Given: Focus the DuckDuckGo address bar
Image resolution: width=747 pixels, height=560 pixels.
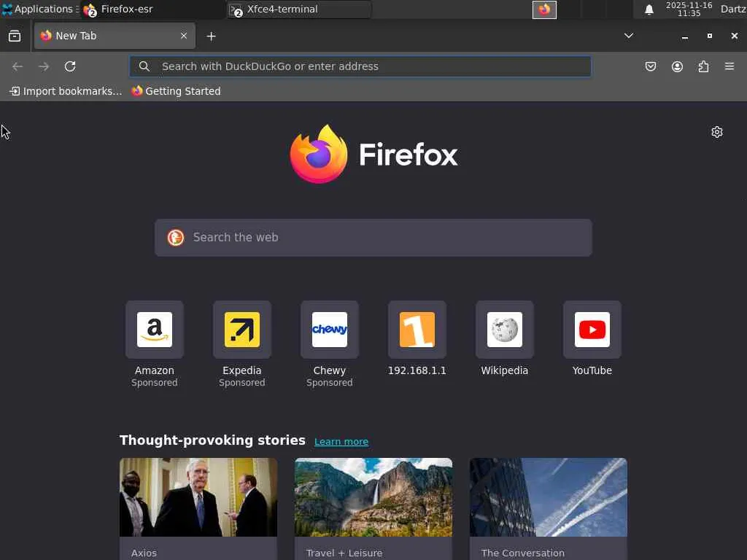Looking at the screenshot, I should pos(360,66).
